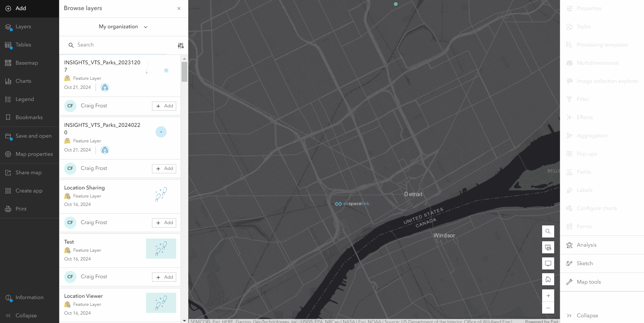
Task: Collapse the left sidebar
Action: (x=26, y=316)
